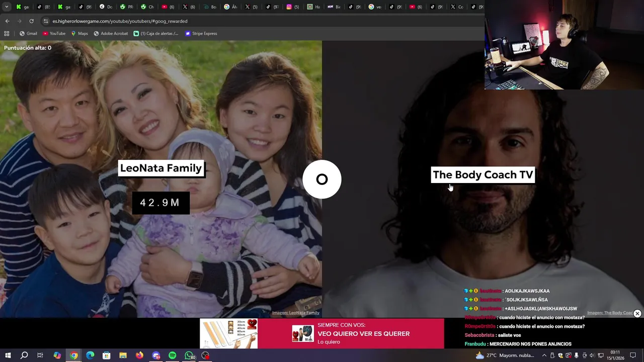This screenshot has width=644, height=362.
Task: Select the LeoNata Family card
Action: coord(161,179)
